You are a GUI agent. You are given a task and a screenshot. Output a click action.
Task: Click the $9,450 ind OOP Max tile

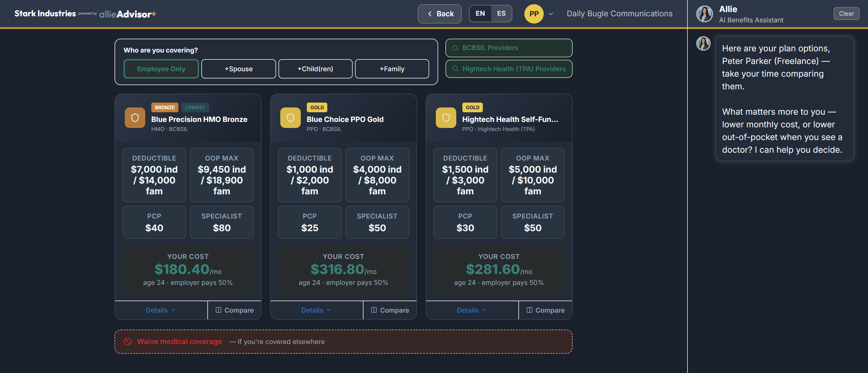click(x=222, y=175)
